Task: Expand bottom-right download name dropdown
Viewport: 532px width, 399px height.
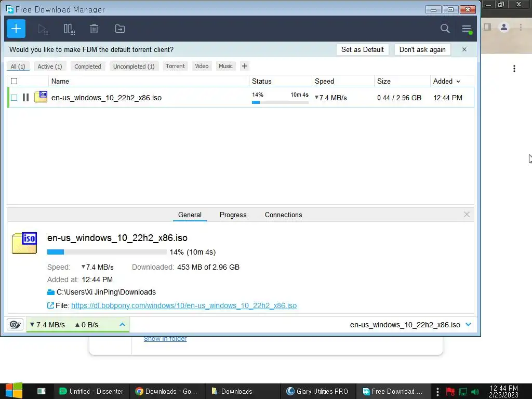Action: pos(469,325)
